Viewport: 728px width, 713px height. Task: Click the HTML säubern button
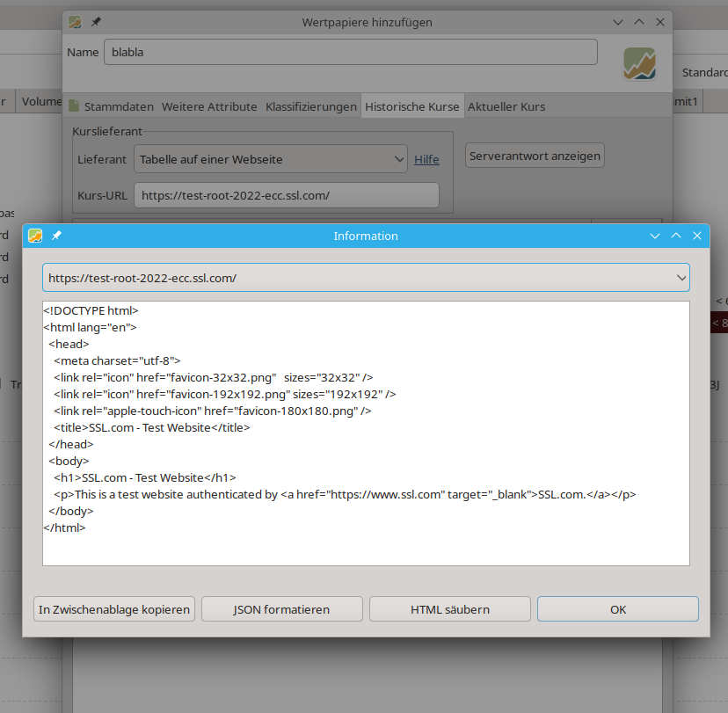[x=449, y=609]
